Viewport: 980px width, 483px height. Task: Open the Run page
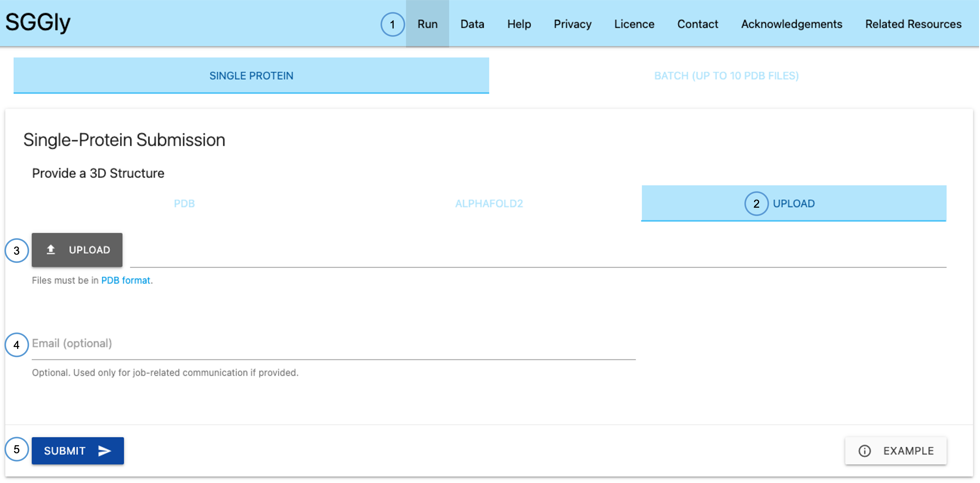tap(427, 24)
